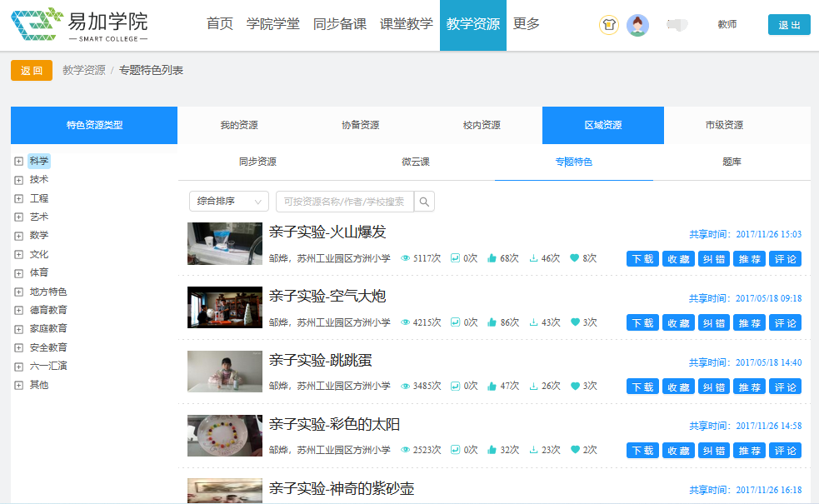Select the 微云课 sub-tab
Viewport: 819px width, 504px height.
tap(416, 162)
